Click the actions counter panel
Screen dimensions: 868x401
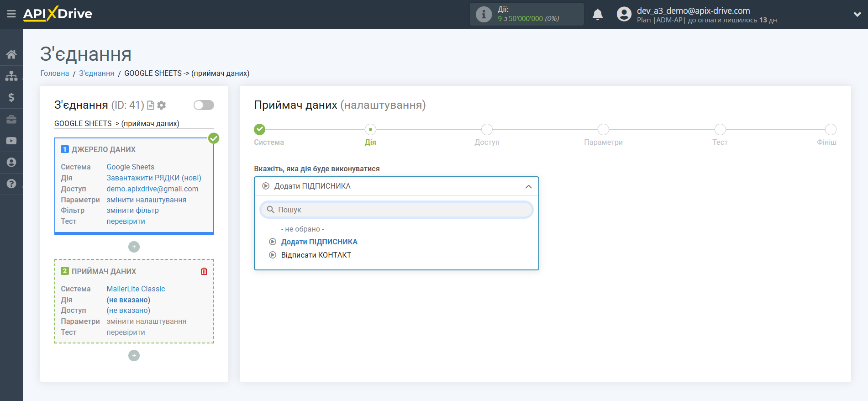pyautogui.click(x=526, y=14)
